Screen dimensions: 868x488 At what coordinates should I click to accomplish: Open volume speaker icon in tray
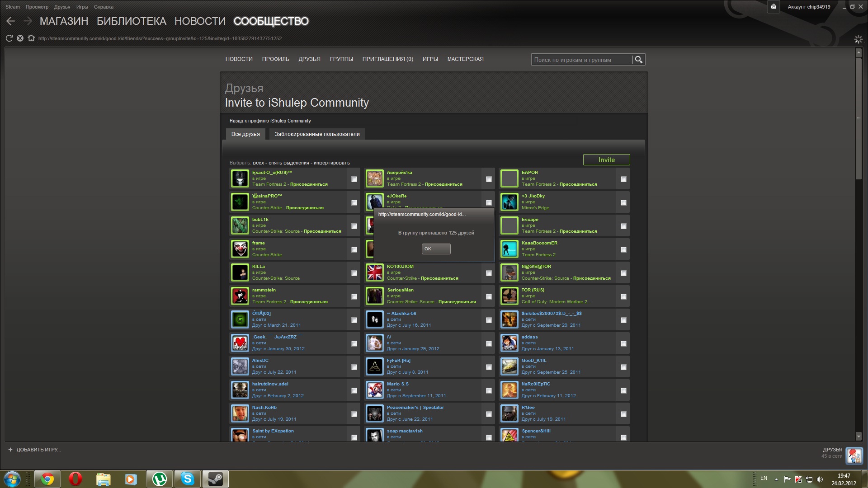coord(820,479)
